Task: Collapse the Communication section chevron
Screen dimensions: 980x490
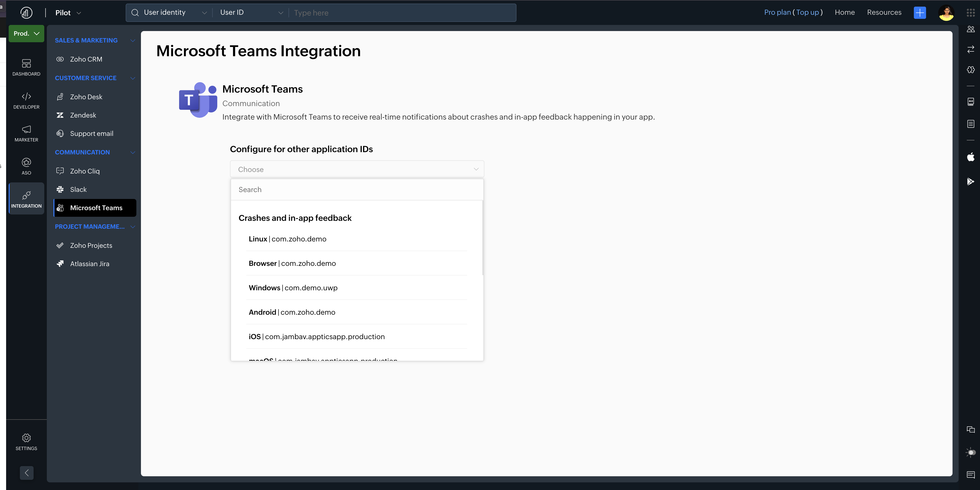Action: [x=133, y=153]
